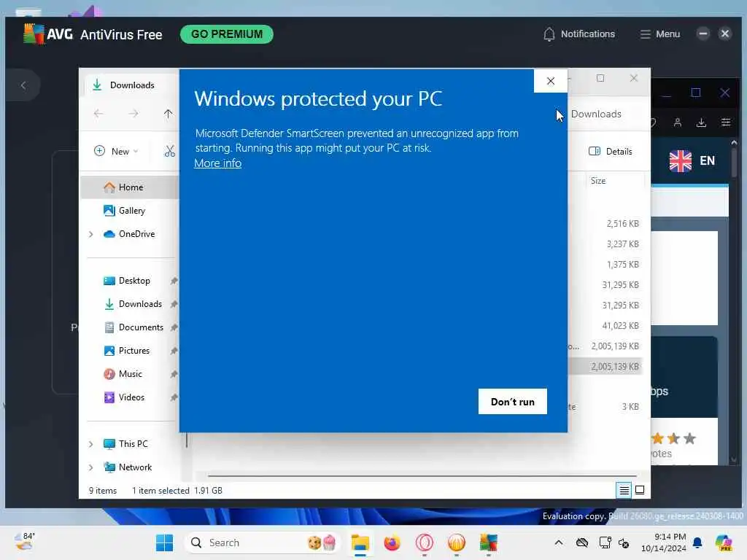The width and height of the screenshot is (747, 560).
Task: Go forward in File Explorer
Action: click(133, 113)
